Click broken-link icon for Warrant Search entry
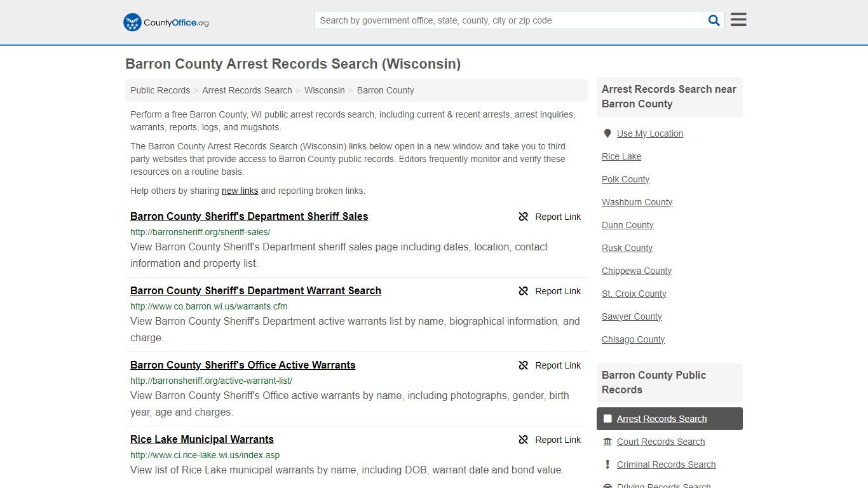 click(x=524, y=291)
